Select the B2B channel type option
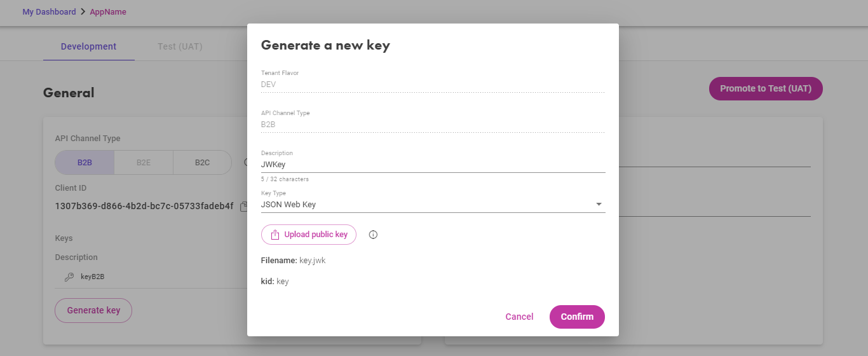868x356 pixels. (85, 162)
